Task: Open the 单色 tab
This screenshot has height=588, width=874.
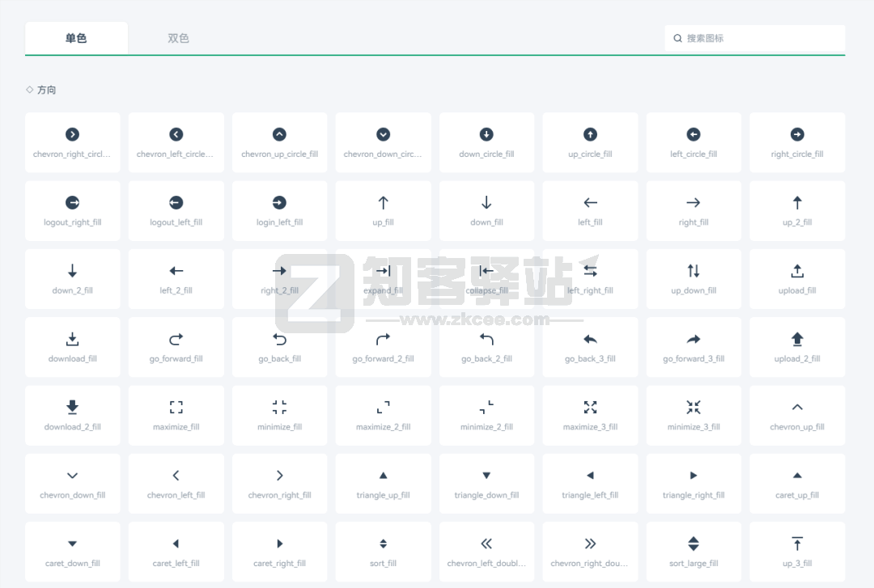Action: pos(76,37)
